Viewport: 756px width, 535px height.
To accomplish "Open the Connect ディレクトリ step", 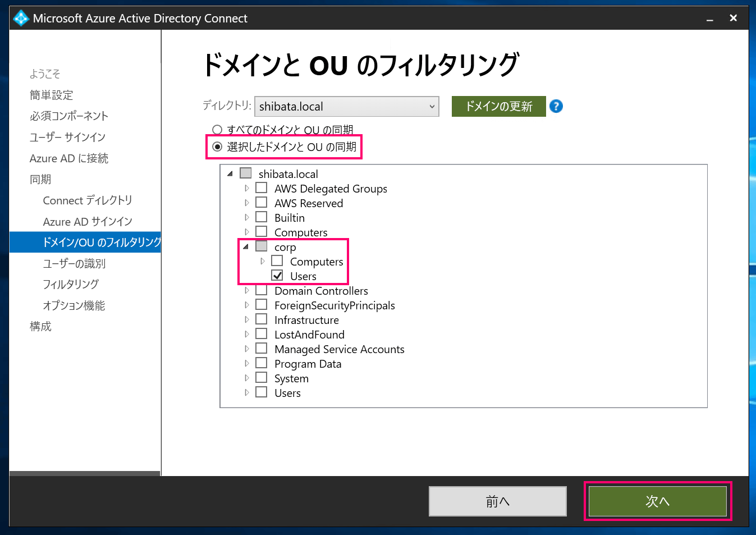I will click(88, 200).
